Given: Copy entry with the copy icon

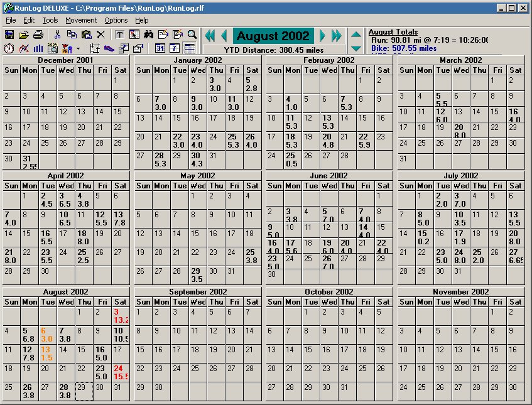Looking at the screenshot, I should click(72, 35).
